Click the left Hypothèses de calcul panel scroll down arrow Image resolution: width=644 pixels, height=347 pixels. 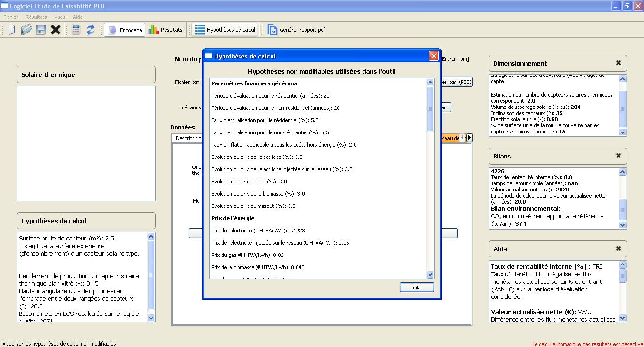pos(151,318)
